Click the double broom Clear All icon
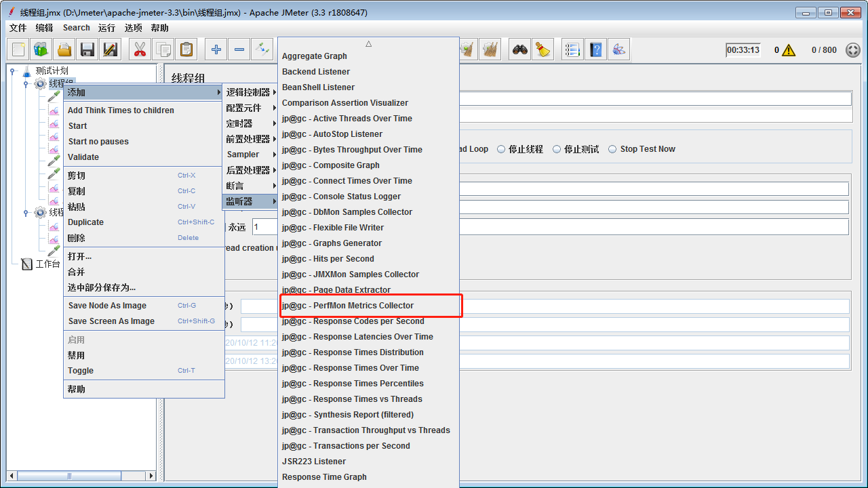 point(490,49)
